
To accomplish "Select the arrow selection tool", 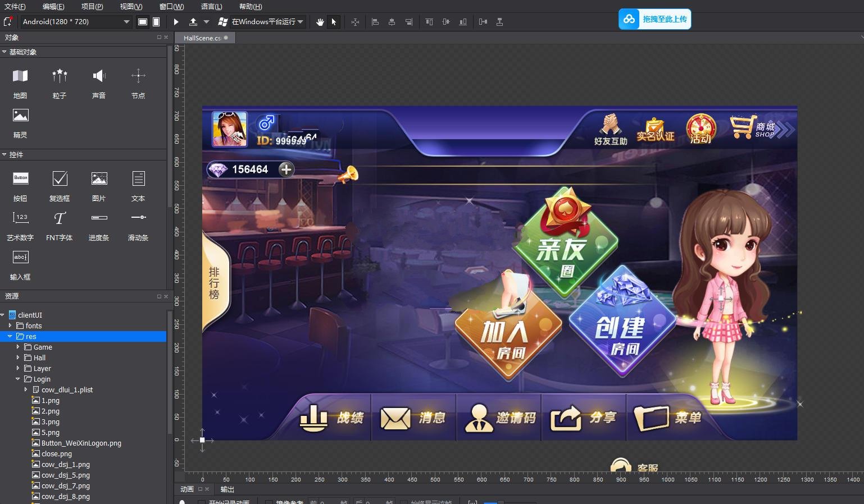I will (334, 22).
